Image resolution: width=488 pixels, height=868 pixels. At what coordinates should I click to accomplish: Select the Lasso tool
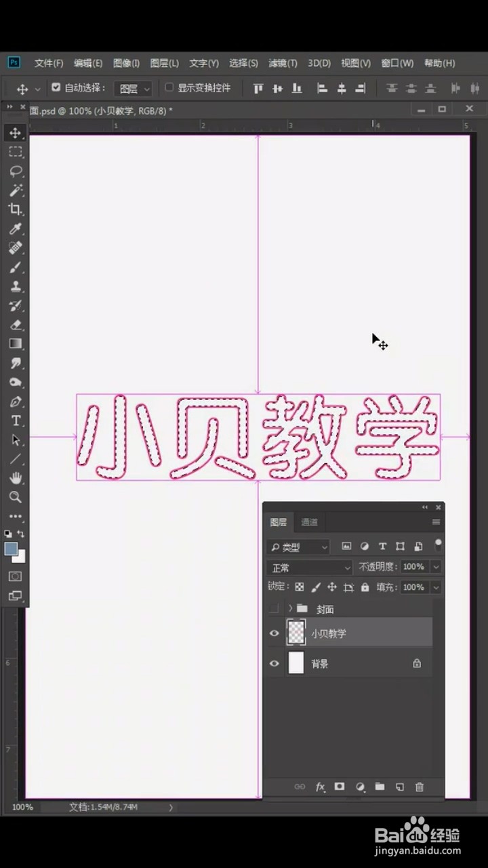[16, 171]
